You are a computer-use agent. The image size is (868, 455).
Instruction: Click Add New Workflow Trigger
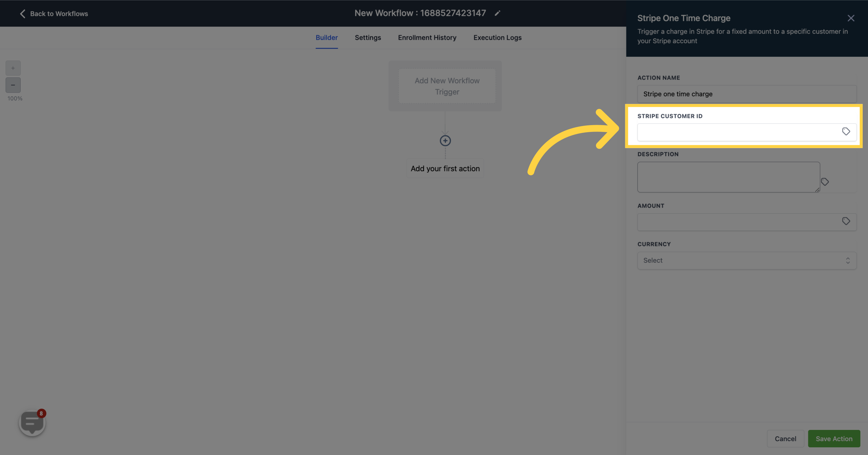[x=447, y=86]
